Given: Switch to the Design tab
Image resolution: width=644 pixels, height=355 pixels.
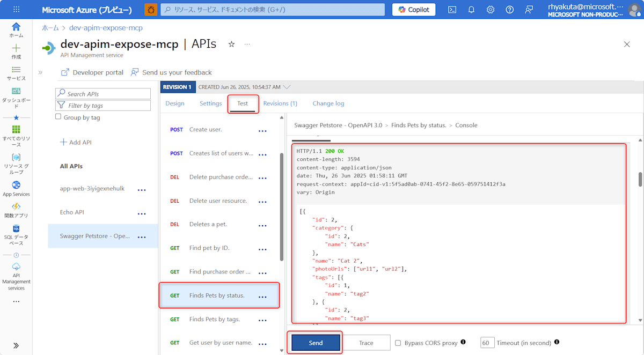Looking at the screenshot, I should [175, 103].
